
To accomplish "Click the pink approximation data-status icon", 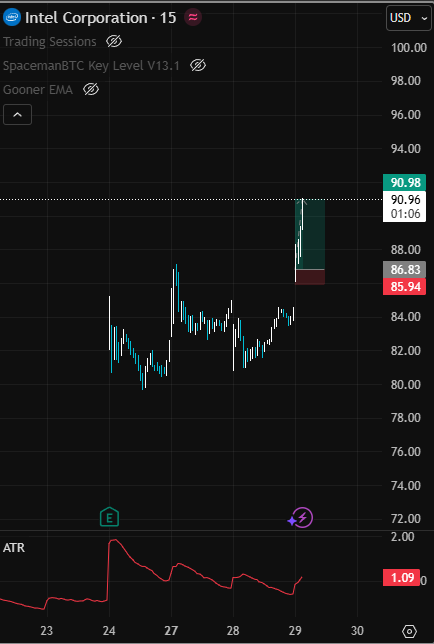I will click(x=193, y=17).
